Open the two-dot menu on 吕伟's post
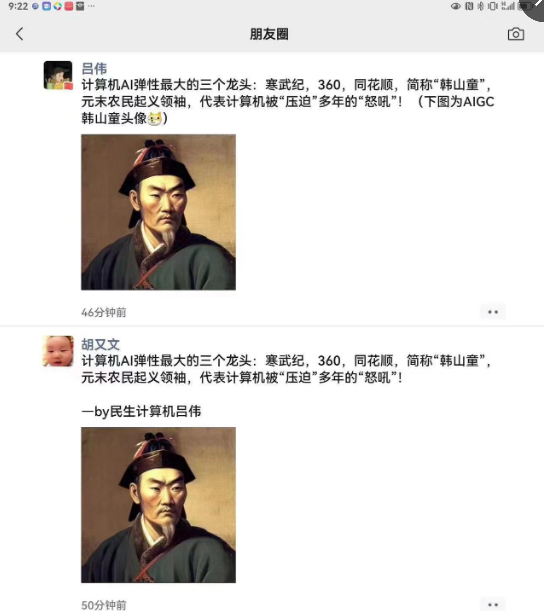The height and width of the screenshot is (611, 544). point(493,312)
